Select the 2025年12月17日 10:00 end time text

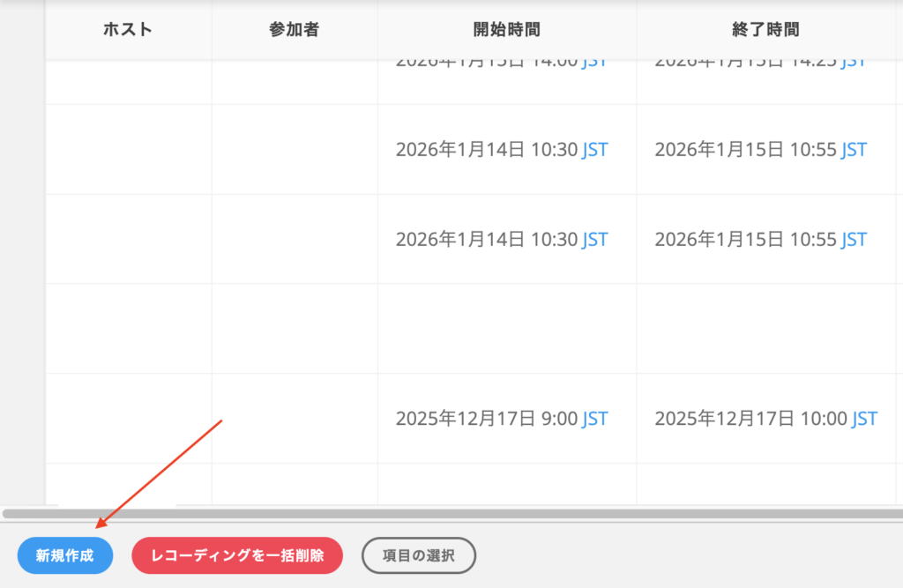(750, 419)
